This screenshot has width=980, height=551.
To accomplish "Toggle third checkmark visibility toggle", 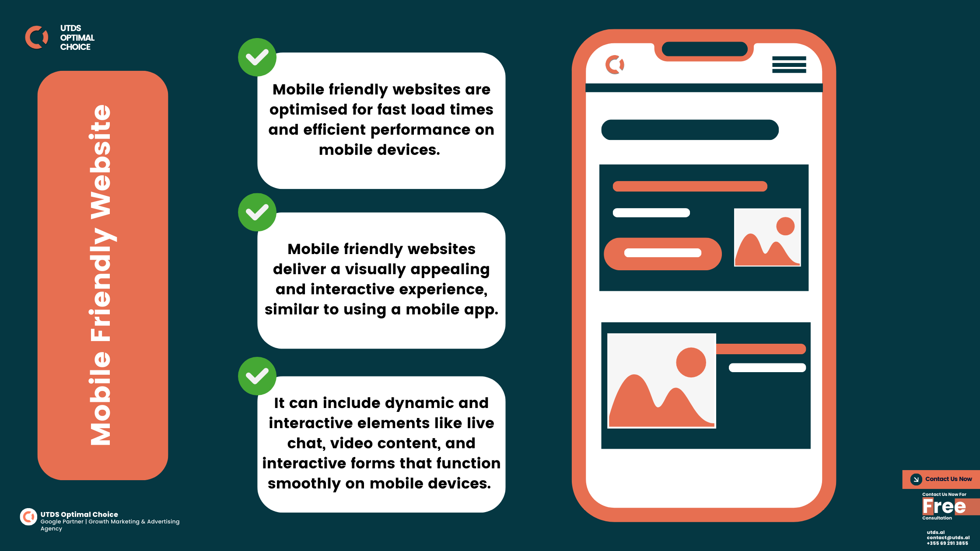I will [x=259, y=375].
